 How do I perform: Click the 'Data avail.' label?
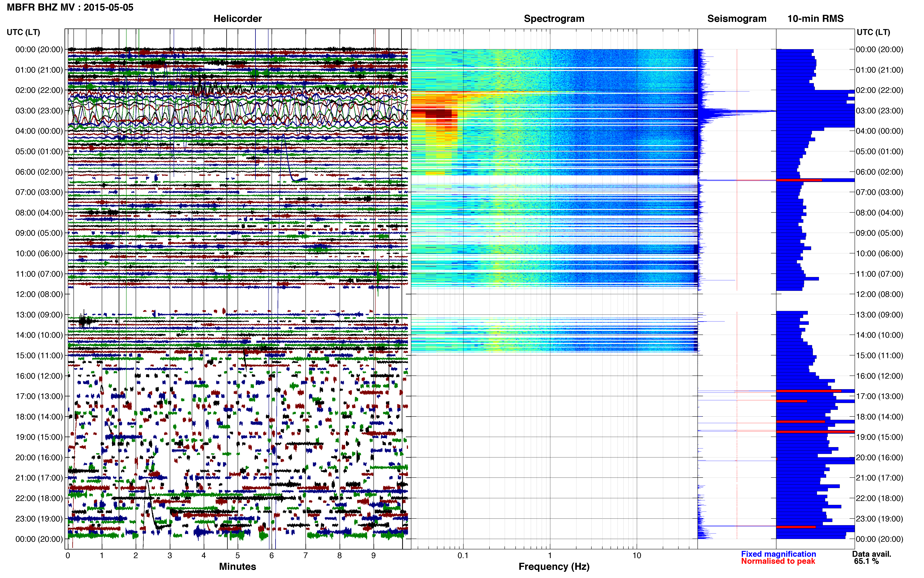coord(872,554)
